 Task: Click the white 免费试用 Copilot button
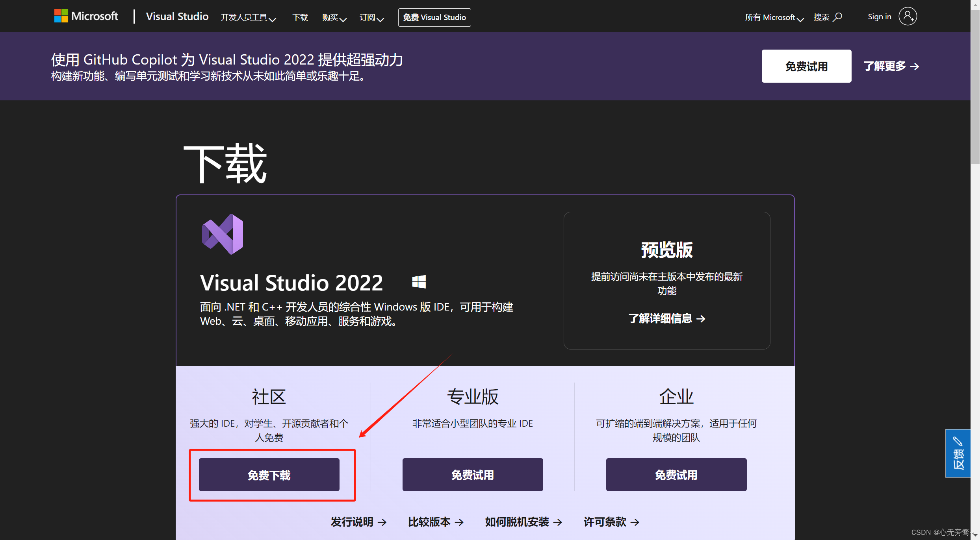click(x=806, y=66)
